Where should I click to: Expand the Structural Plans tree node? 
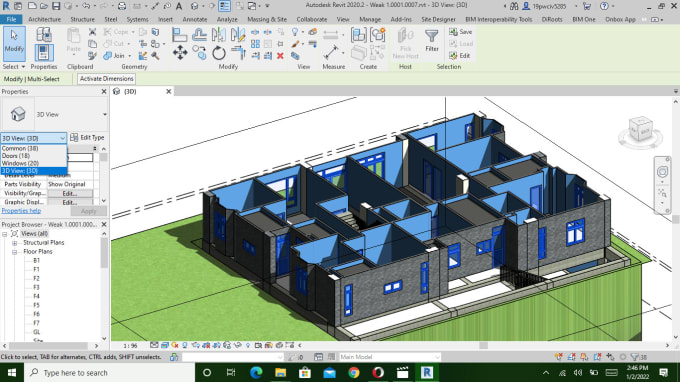14,243
